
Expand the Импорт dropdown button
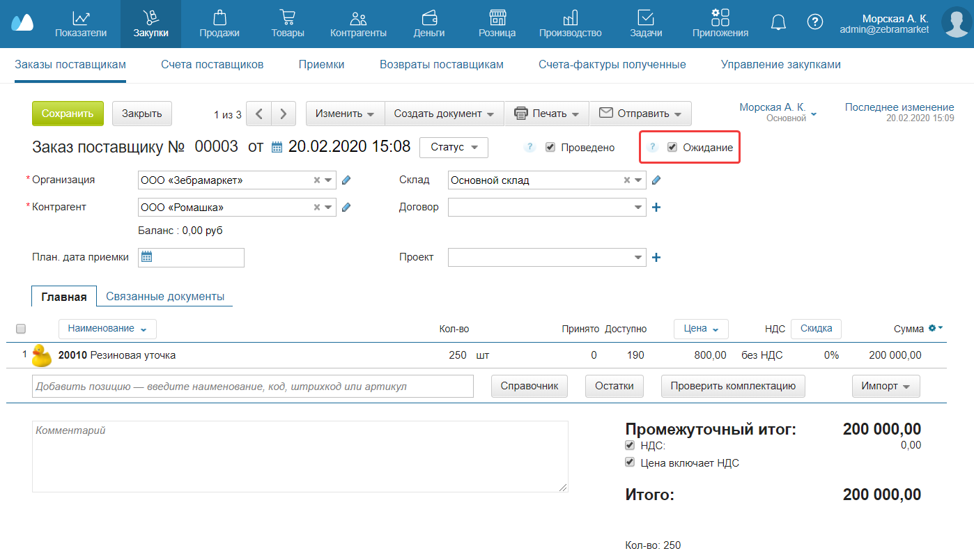(886, 386)
